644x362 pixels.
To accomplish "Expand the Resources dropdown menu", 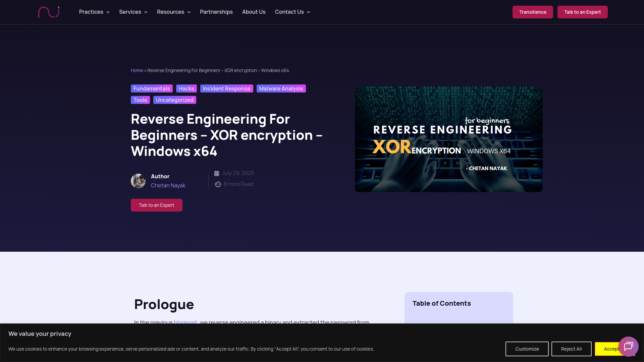I will (x=173, y=12).
